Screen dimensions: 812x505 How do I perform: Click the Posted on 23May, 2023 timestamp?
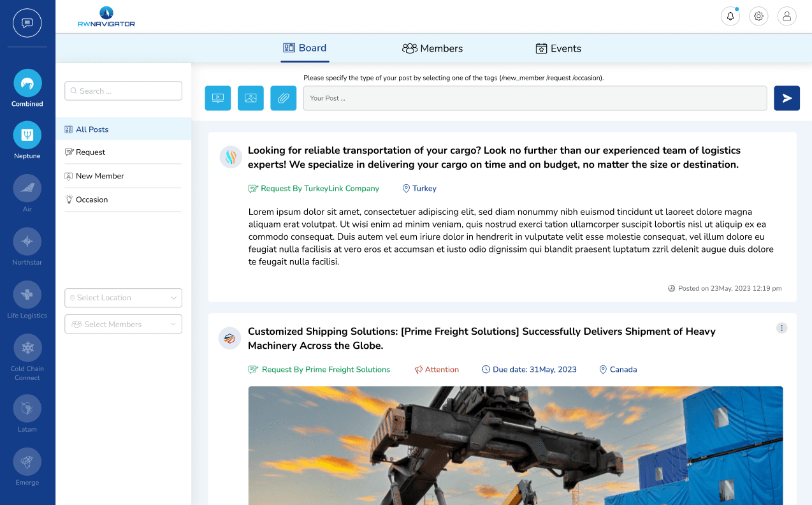[x=725, y=288]
